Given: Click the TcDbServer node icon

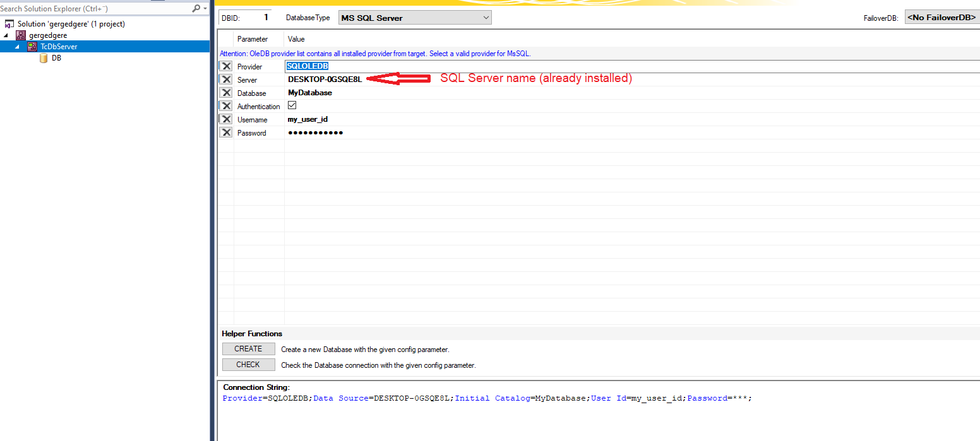Looking at the screenshot, I should pyautogui.click(x=32, y=46).
